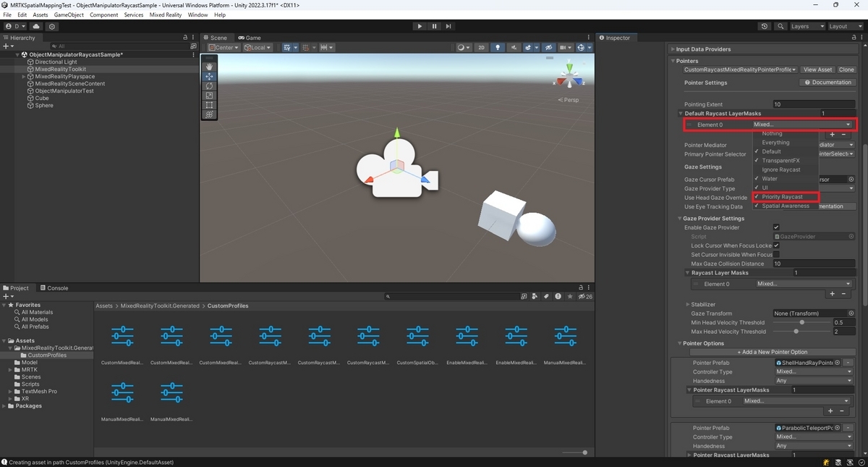Open Gizmos toggle icon
Screen dimensions: 868x467
(x=582, y=48)
